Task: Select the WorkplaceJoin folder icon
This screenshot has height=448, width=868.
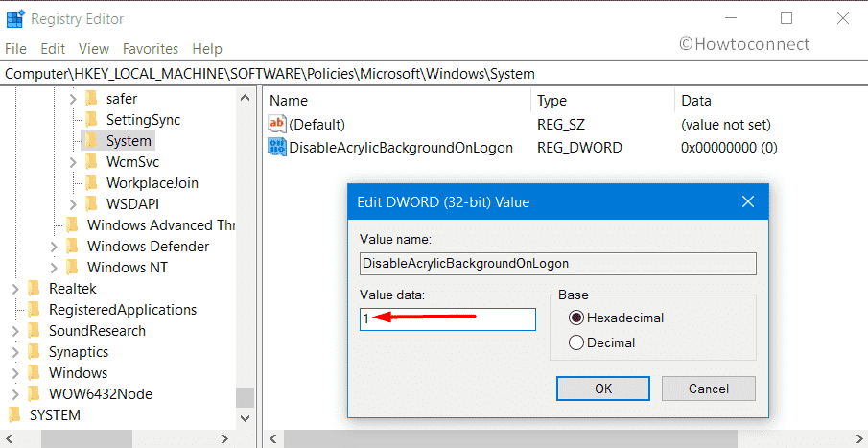Action: 92,182
